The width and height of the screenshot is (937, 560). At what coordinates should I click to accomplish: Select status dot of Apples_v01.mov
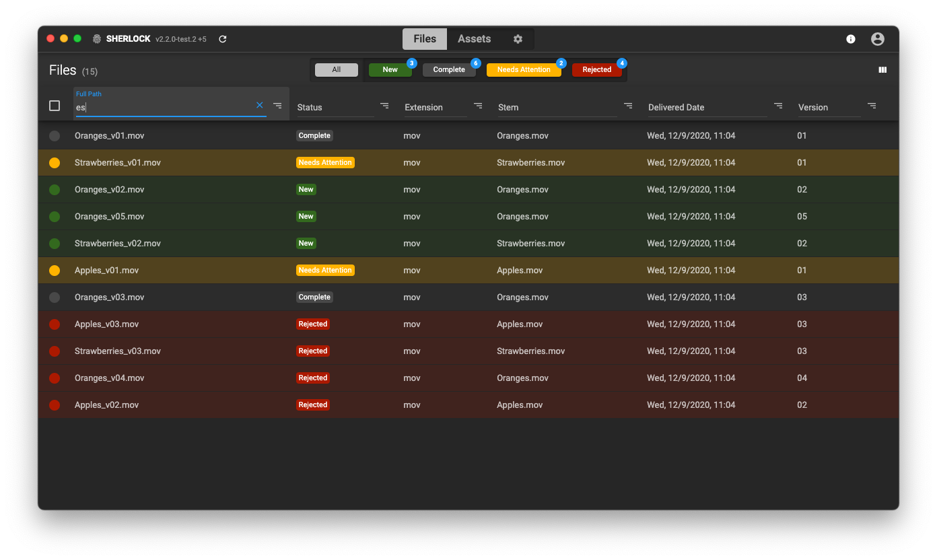pos(55,271)
